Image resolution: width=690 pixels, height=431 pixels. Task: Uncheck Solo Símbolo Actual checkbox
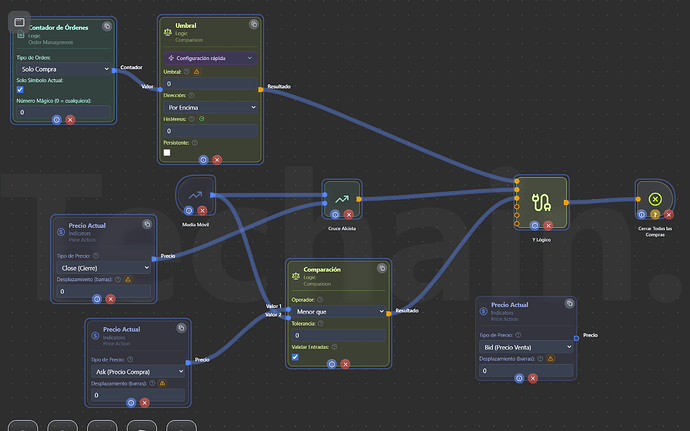coord(21,90)
